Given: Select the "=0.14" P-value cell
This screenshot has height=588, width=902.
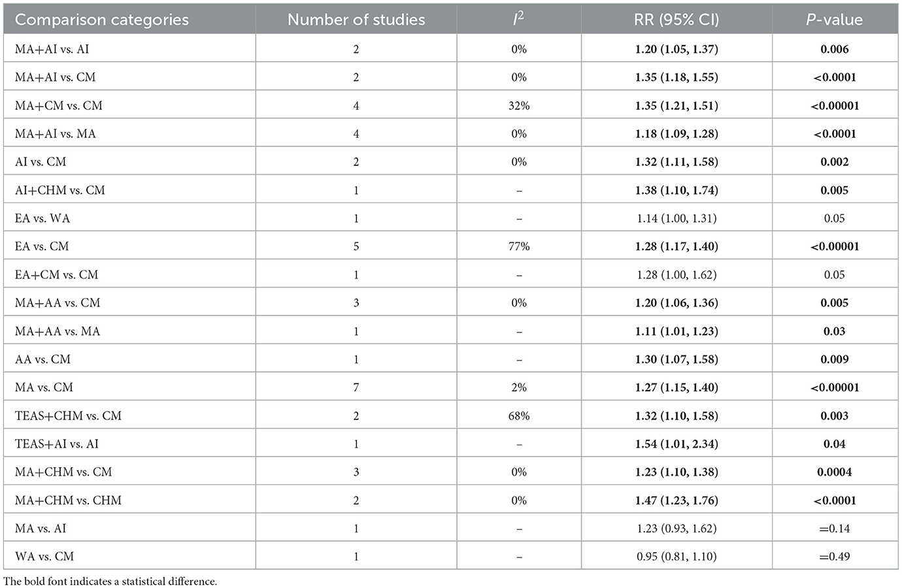Looking at the screenshot, I should point(834,529).
